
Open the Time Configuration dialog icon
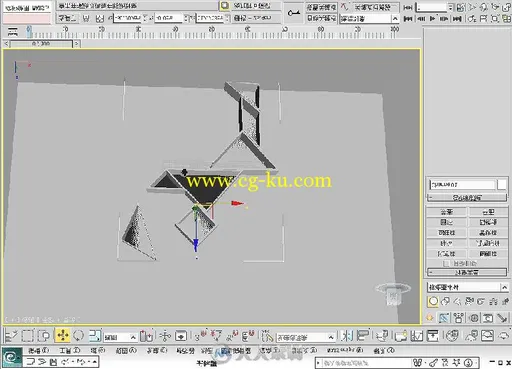[x=461, y=7]
